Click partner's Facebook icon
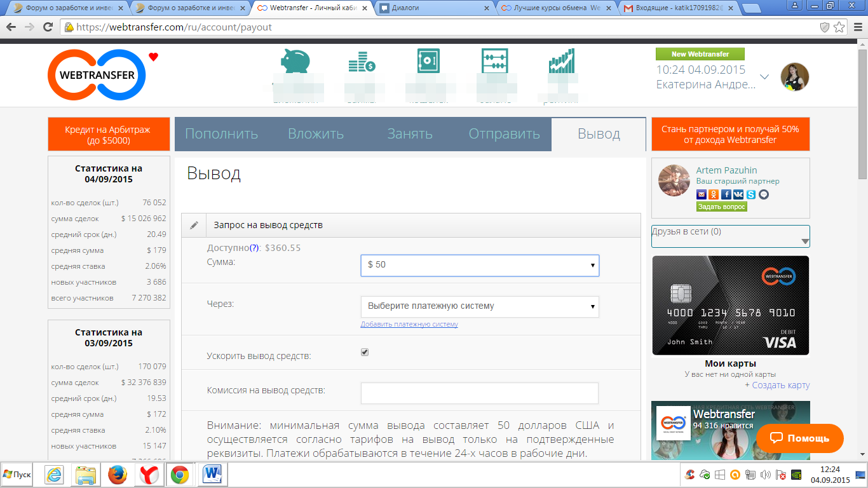This screenshot has width=868, height=488. coord(726,195)
